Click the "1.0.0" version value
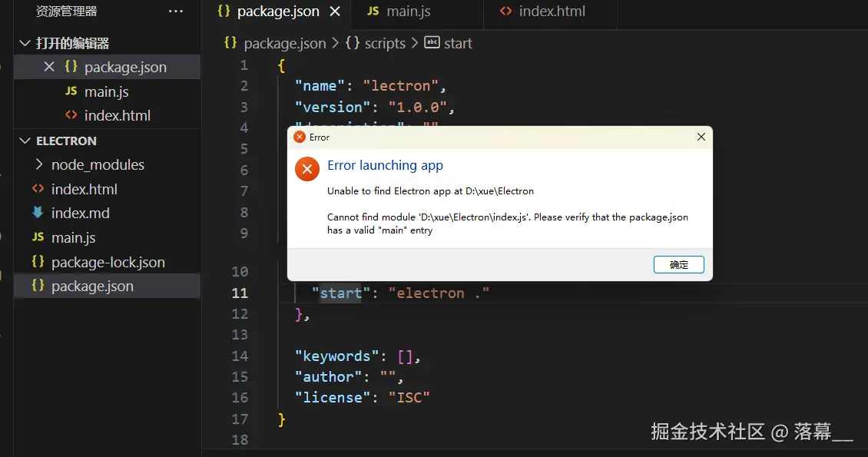The height and width of the screenshot is (457, 868). 417,108
